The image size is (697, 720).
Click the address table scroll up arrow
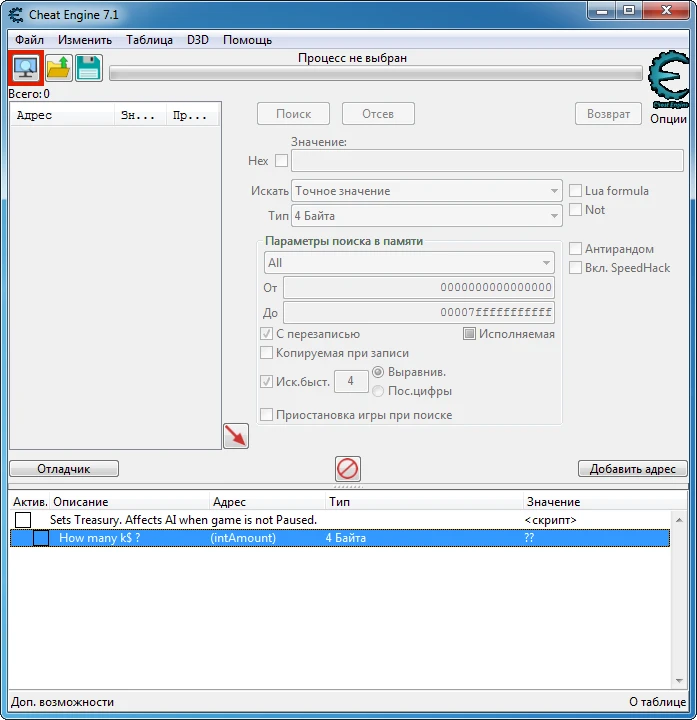pyautogui.click(x=679, y=520)
